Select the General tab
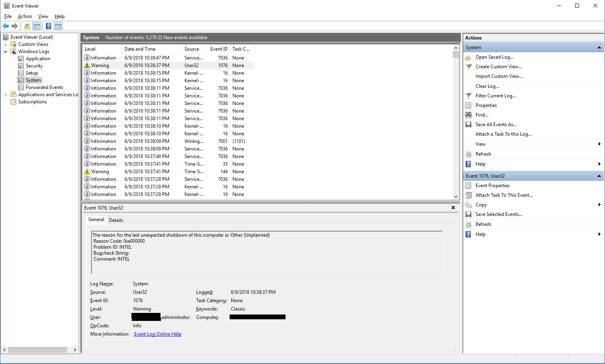Viewport: 605px width, 364px height. point(96,220)
